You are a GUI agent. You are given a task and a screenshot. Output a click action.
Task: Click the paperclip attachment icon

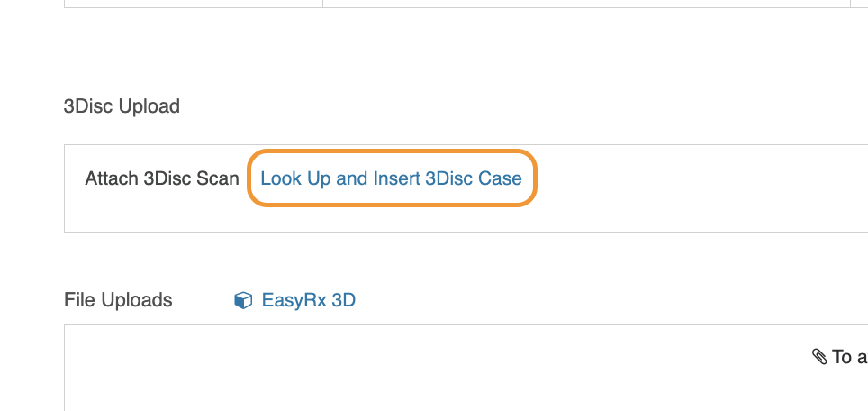(819, 357)
